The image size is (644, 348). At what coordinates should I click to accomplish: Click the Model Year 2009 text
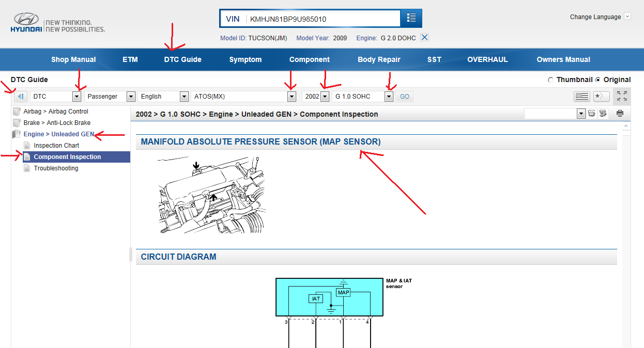tap(321, 38)
